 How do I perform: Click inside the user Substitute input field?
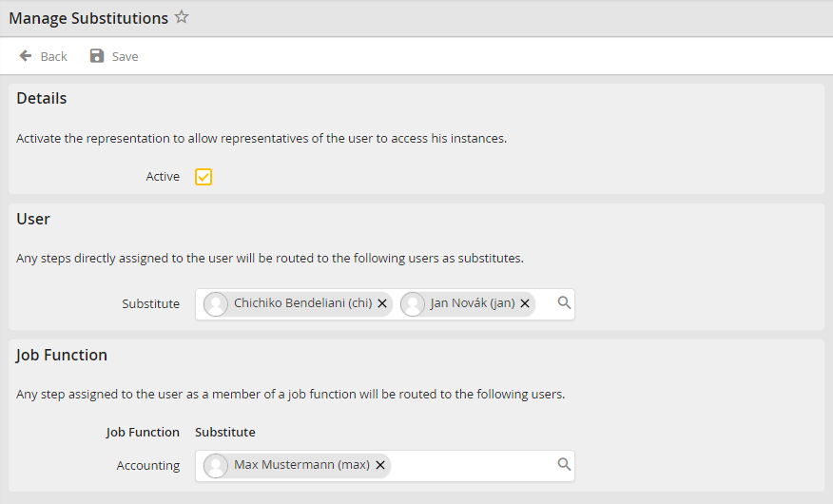coord(545,303)
